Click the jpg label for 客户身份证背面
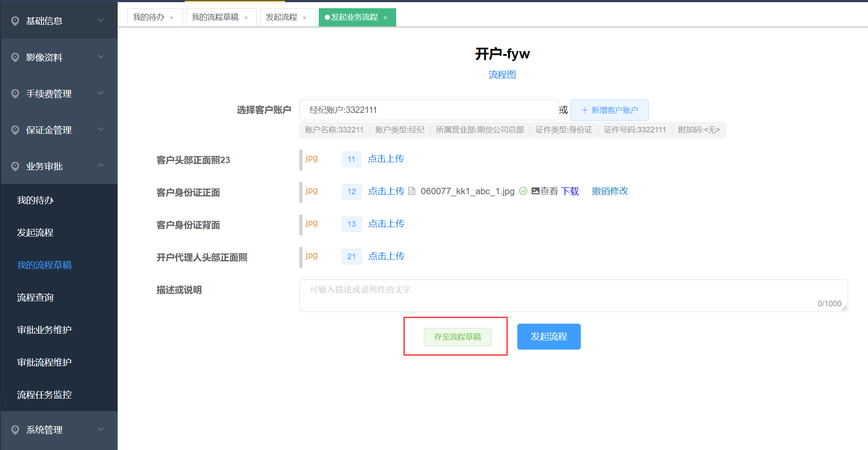The image size is (868, 450). tap(311, 223)
